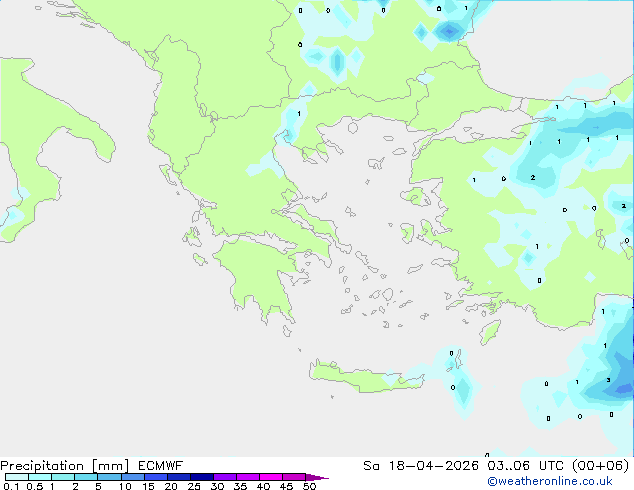Click the legend label 30
This screenshot has width=634, height=490.
pos(217,486)
